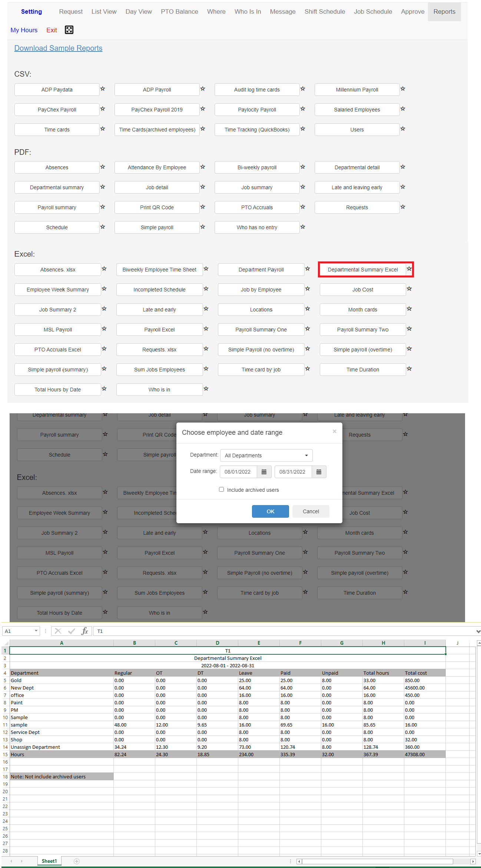Screen dimensions: 481x868
Task: Switch to the PTO Balance tab
Action: click(179, 11)
